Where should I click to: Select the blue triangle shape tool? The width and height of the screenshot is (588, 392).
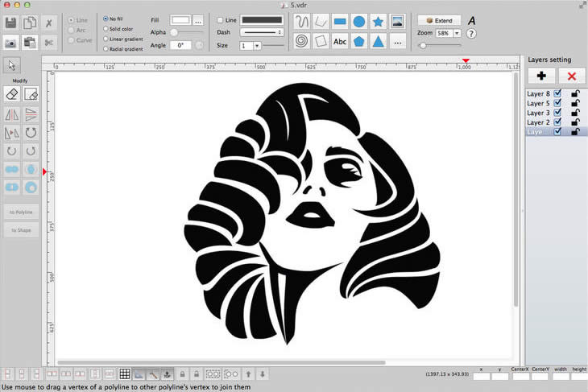click(378, 41)
